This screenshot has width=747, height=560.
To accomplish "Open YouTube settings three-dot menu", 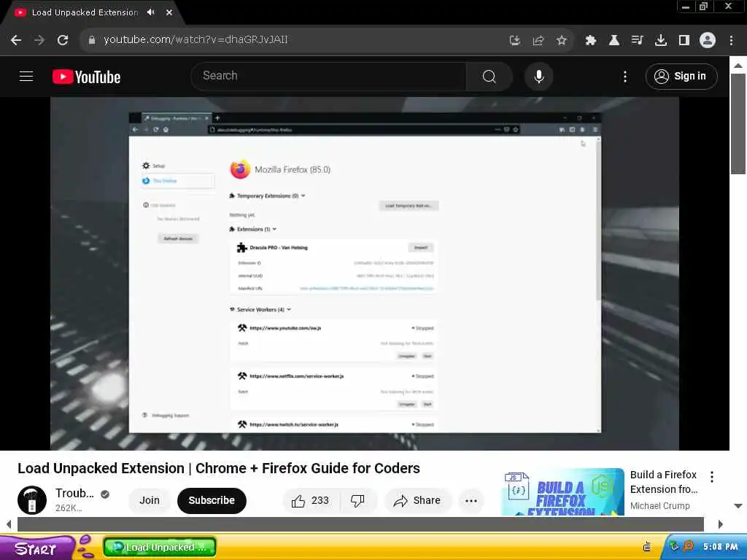I will click(x=625, y=77).
